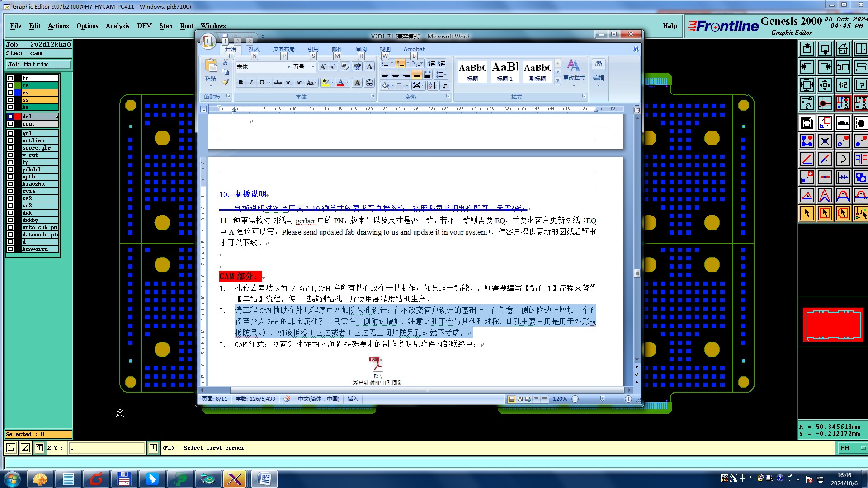Viewport: 868px width, 488px height.
Task: Click the cs layer blue color swatch
Action: coord(18,93)
